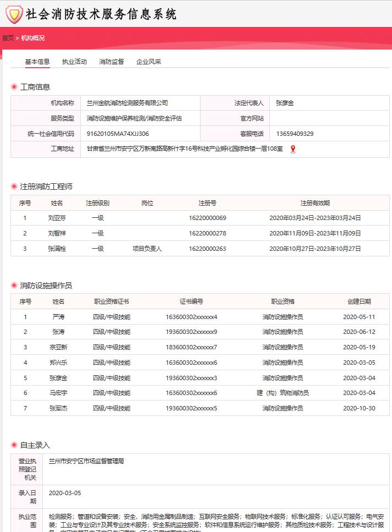Click entry date 2020-03-05 under 自主录入
The width and height of the screenshot is (392, 532).
pyautogui.click(x=65, y=493)
